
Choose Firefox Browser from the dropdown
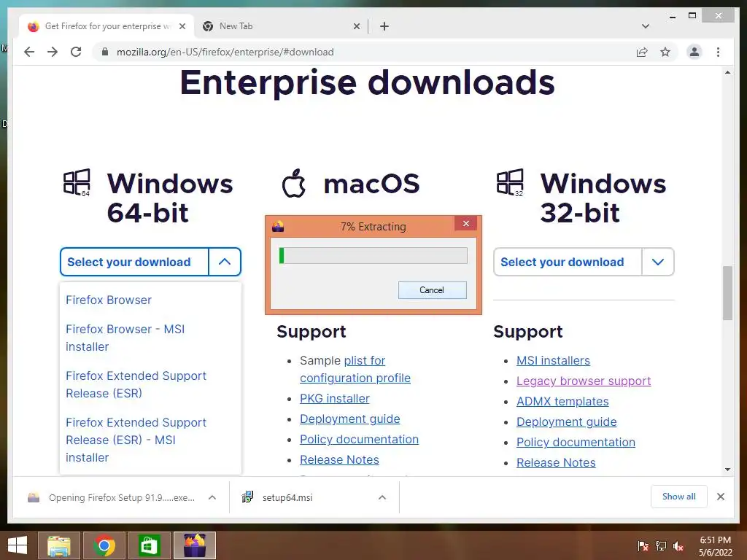tap(109, 300)
